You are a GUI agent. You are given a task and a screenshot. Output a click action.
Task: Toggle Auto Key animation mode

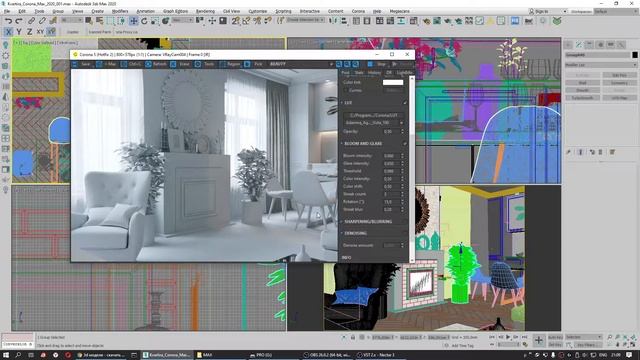point(555,337)
